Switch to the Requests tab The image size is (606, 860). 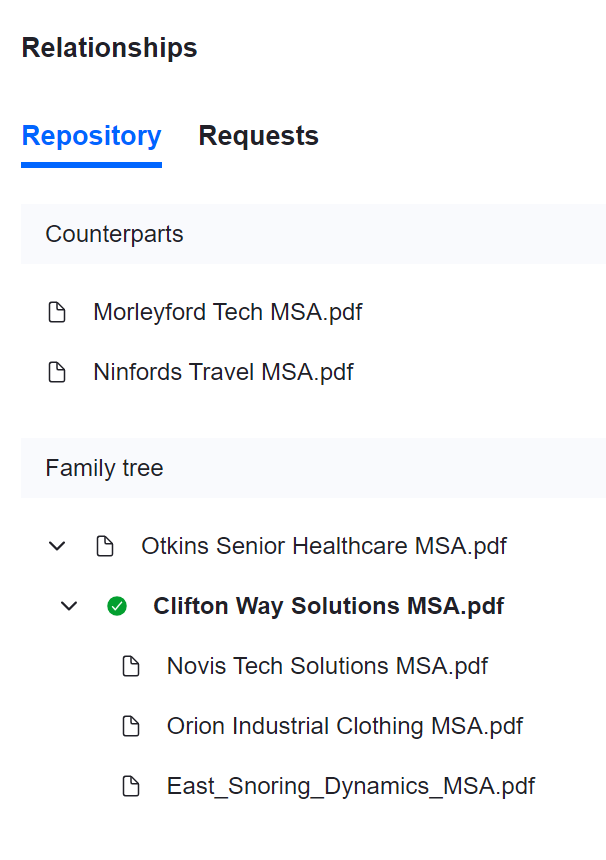[258, 136]
